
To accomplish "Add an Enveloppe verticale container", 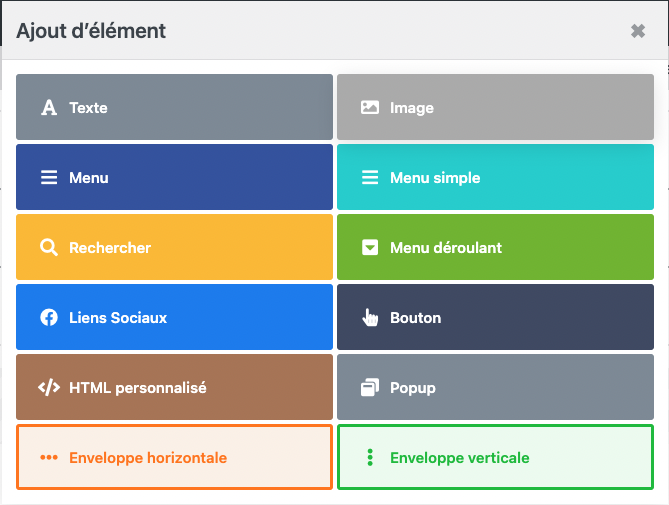I will coord(495,457).
